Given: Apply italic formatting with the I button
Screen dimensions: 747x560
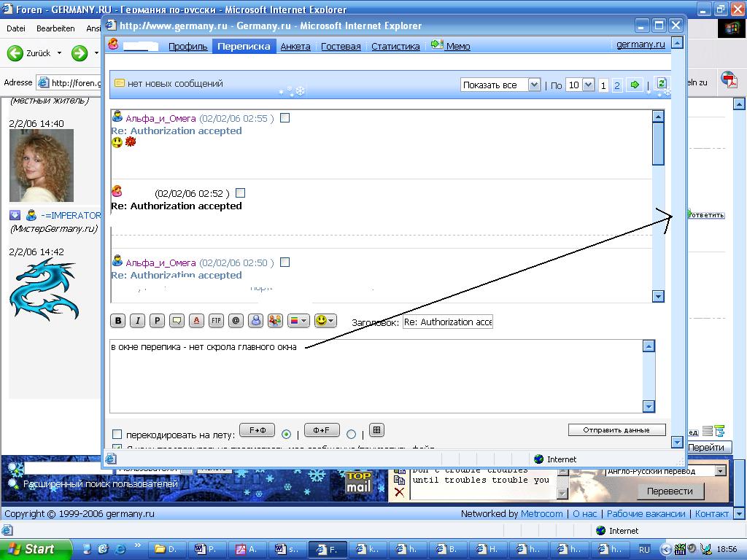Looking at the screenshot, I should 138,321.
